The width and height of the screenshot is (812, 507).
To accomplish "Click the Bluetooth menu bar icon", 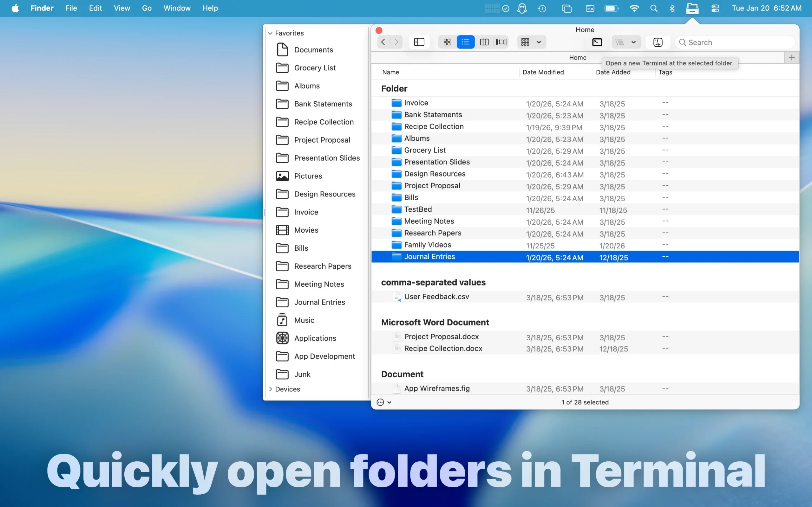I will click(x=672, y=8).
